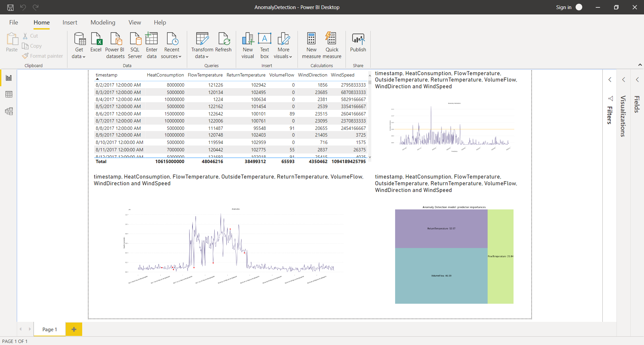The image size is (644, 345).
Task: Click the account avatar next to Sign in
Action: pos(579,7)
